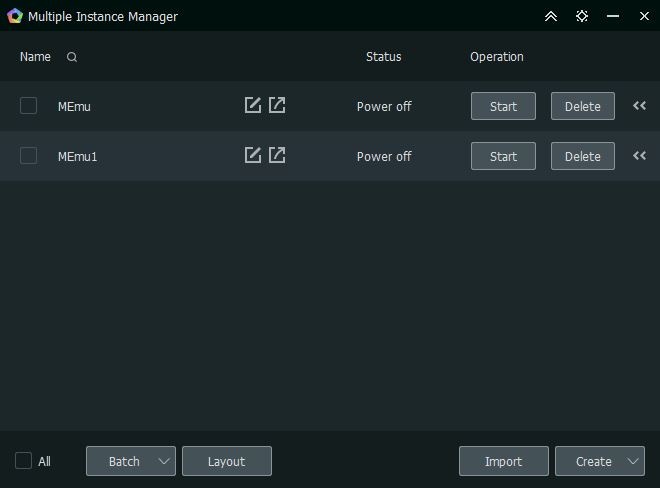This screenshot has height=488, width=660.
Task: Select the MEmu1 instance name
Action: click(77, 157)
